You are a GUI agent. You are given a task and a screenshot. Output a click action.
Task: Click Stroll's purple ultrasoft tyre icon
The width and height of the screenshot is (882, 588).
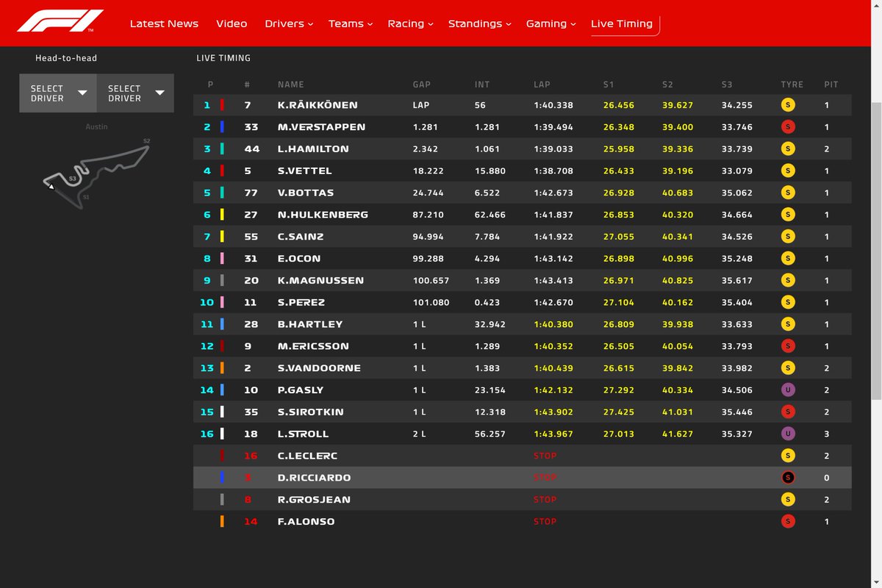(x=788, y=434)
